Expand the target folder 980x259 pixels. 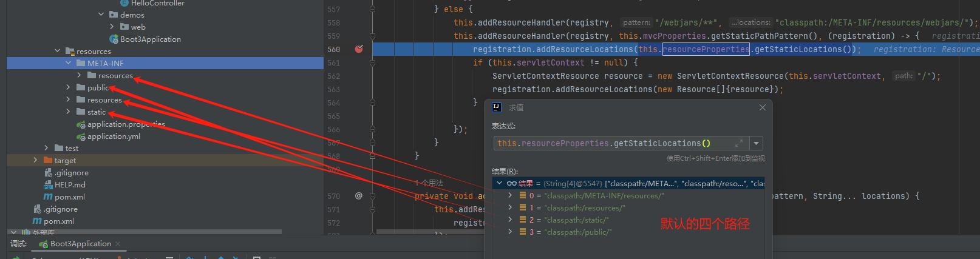(35, 160)
